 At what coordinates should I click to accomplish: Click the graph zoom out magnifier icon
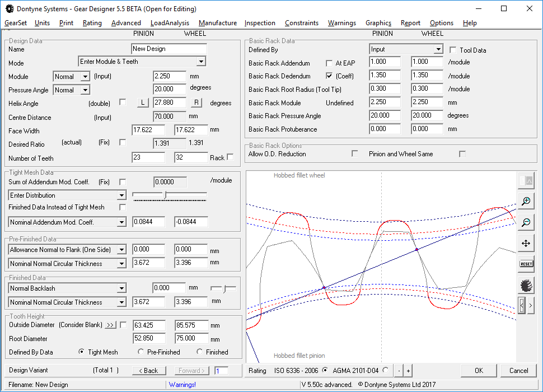point(526,222)
